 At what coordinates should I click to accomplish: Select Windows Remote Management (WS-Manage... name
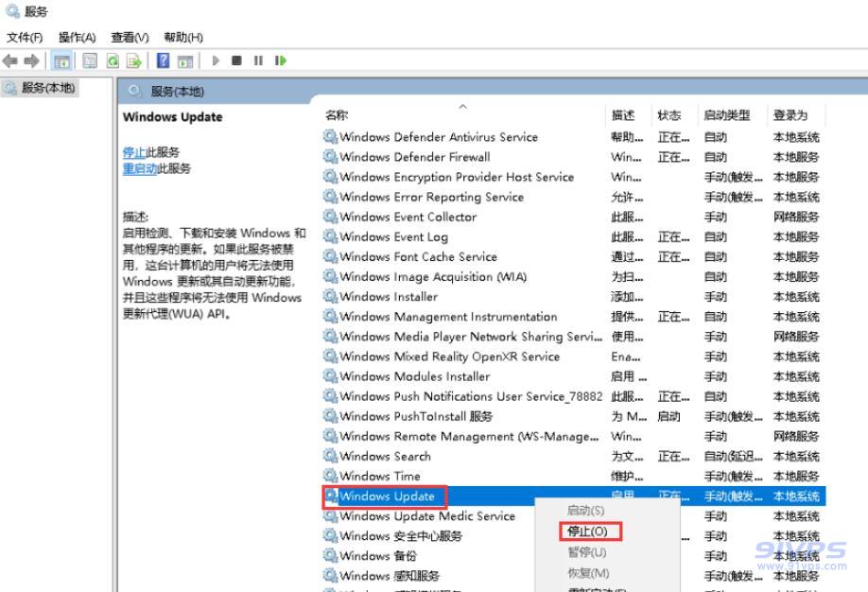469,436
